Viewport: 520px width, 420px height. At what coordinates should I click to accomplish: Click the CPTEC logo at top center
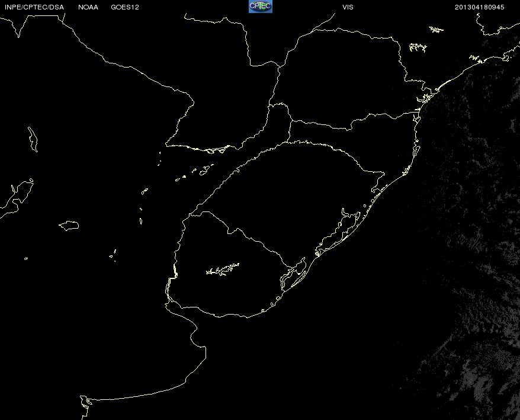[261, 7]
